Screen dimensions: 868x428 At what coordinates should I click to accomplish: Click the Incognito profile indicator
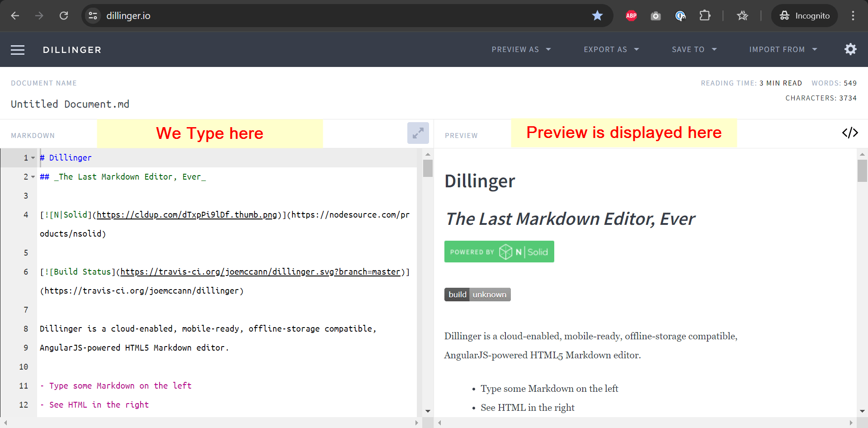(804, 16)
